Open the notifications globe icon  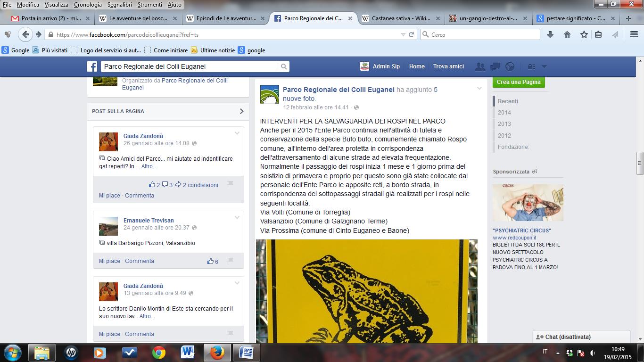tap(510, 66)
